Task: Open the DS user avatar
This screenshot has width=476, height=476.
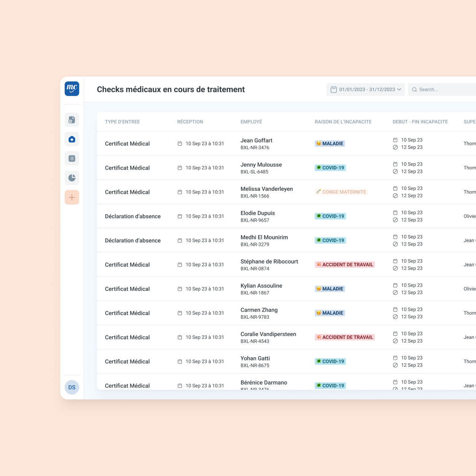Action: coord(72,387)
